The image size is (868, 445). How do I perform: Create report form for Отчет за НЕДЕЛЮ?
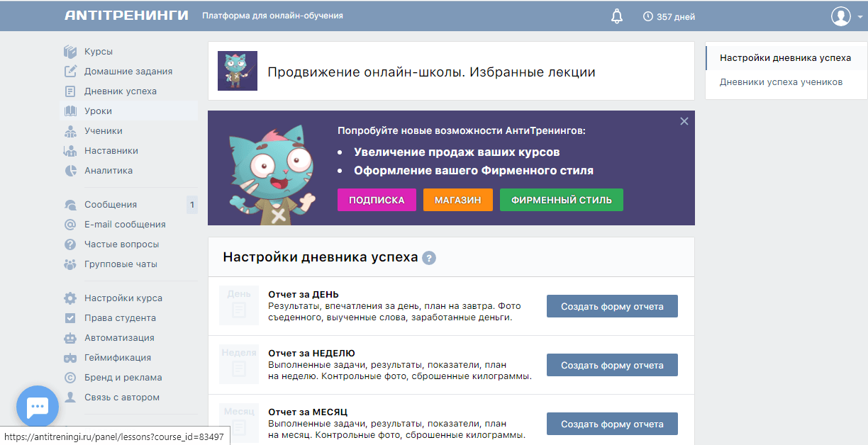click(612, 365)
